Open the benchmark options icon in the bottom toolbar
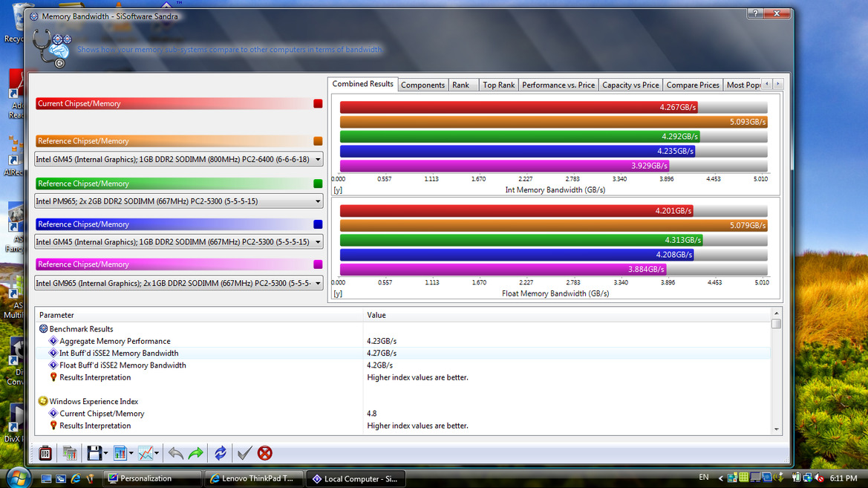The image size is (868, 488). coord(45,453)
